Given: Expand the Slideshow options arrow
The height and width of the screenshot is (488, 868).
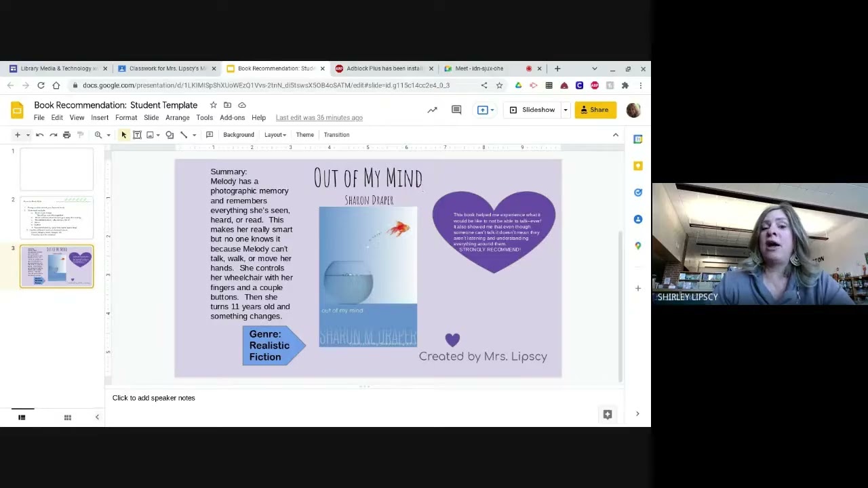Looking at the screenshot, I should click(566, 110).
